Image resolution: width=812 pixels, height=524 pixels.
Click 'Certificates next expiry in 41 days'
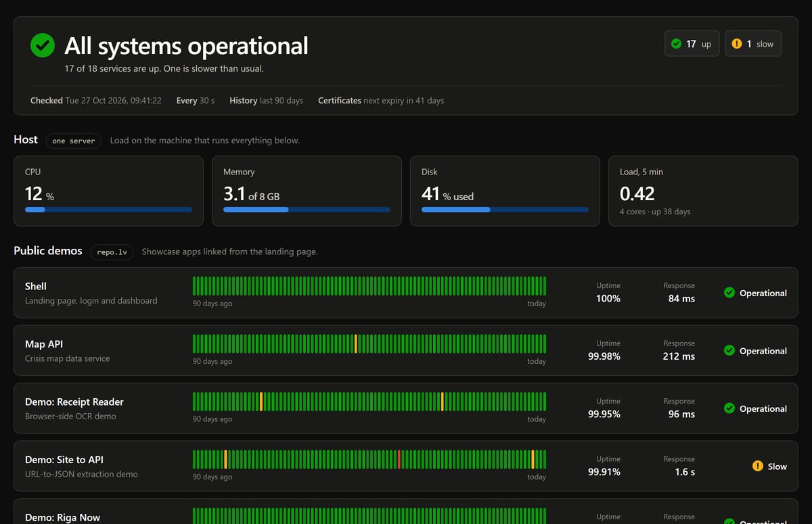pos(381,100)
